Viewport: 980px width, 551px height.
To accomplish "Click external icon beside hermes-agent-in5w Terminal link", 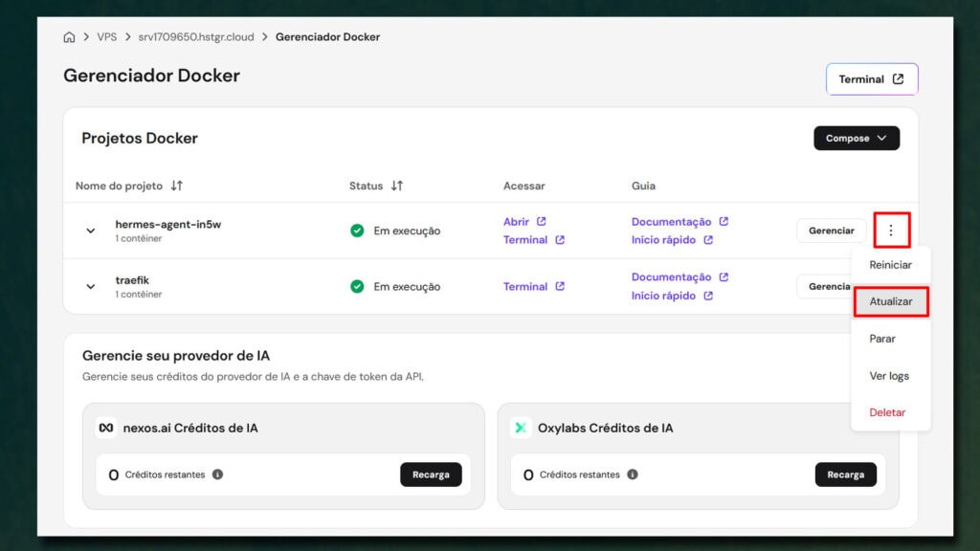I will tap(560, 240).
